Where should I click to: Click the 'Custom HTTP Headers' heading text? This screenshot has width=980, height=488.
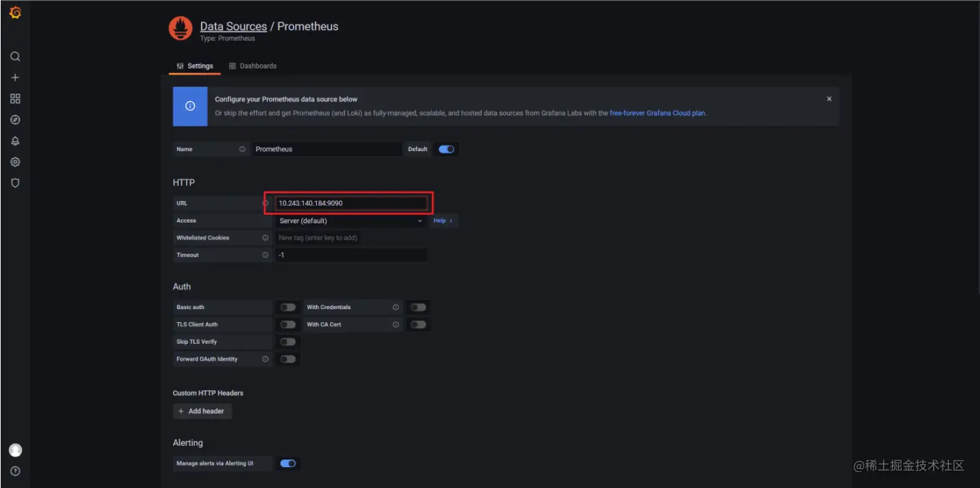tap(208, 393)
